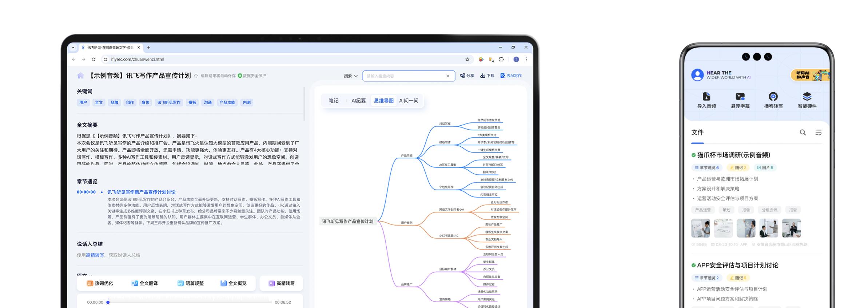Switch to the 笔记 tab
The width and height of the screenshot is (868, 308).
[x=333, y=101]
